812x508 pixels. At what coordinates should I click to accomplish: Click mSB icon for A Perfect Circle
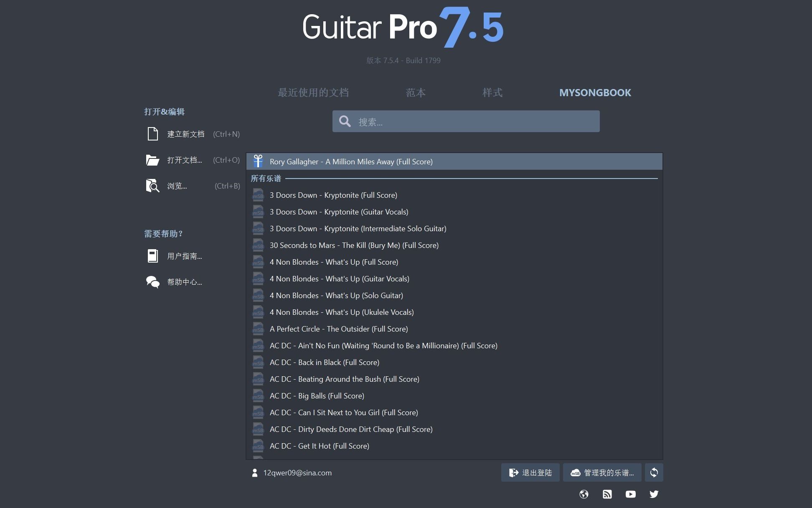[258, 329]
